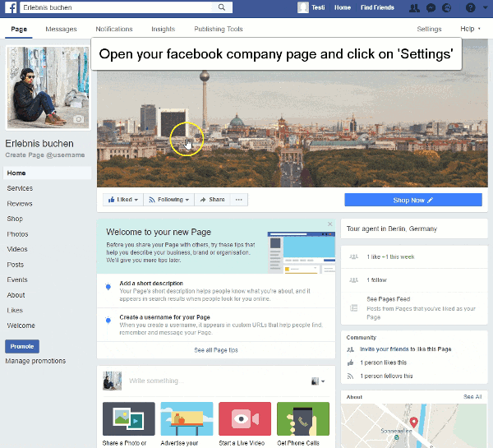The height and width of the screenshot is (448, 493).
Task: Click Home in the top blue bar
Action: 343,7
